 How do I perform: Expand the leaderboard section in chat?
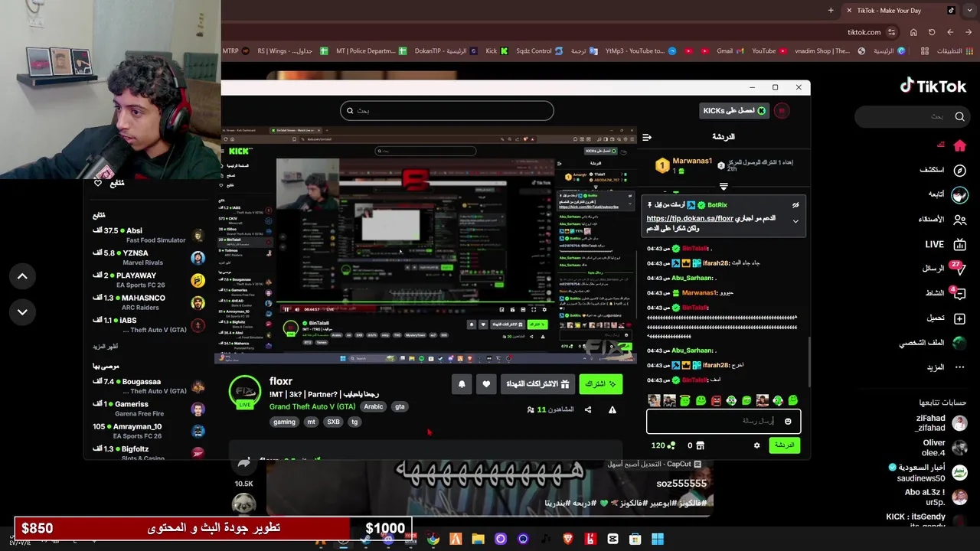(x=724, y=186)
